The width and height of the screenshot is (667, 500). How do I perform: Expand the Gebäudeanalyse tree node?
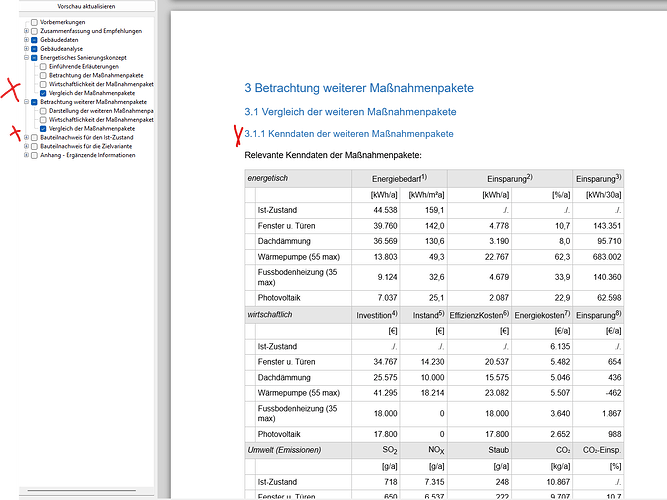pyautogui.click(x=26, y=49)
